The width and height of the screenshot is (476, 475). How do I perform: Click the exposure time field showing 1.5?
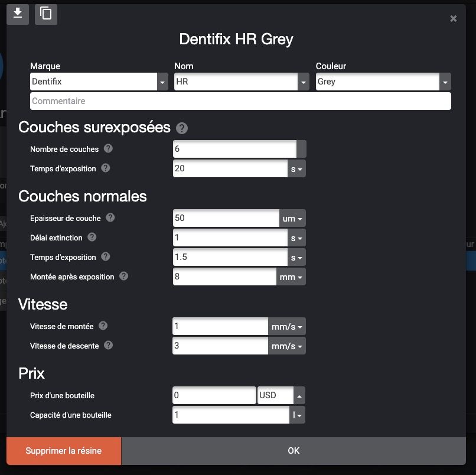click(230, 257)
